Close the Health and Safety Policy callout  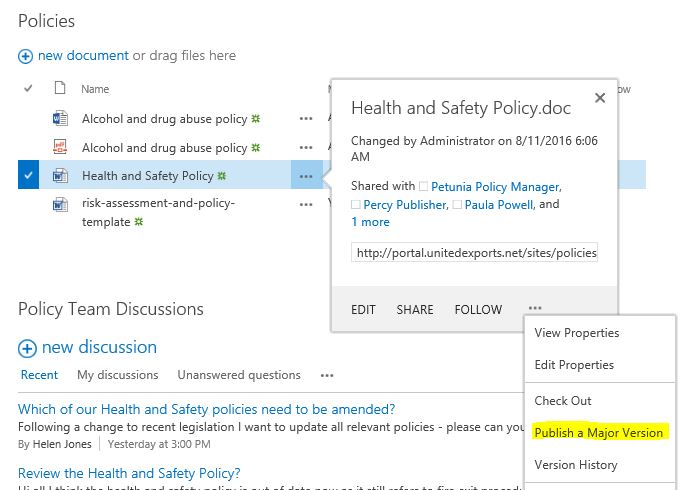coord(600,98)
